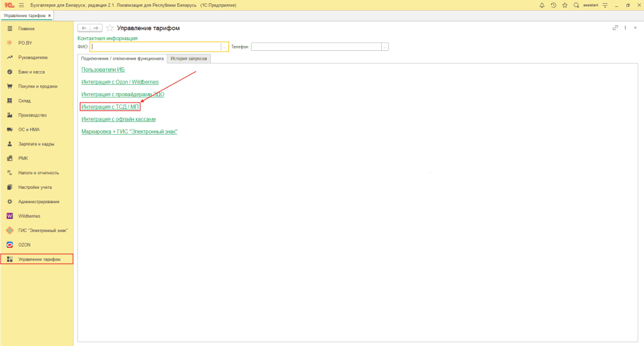Add this page to favorites star

[x=110, y=28]
